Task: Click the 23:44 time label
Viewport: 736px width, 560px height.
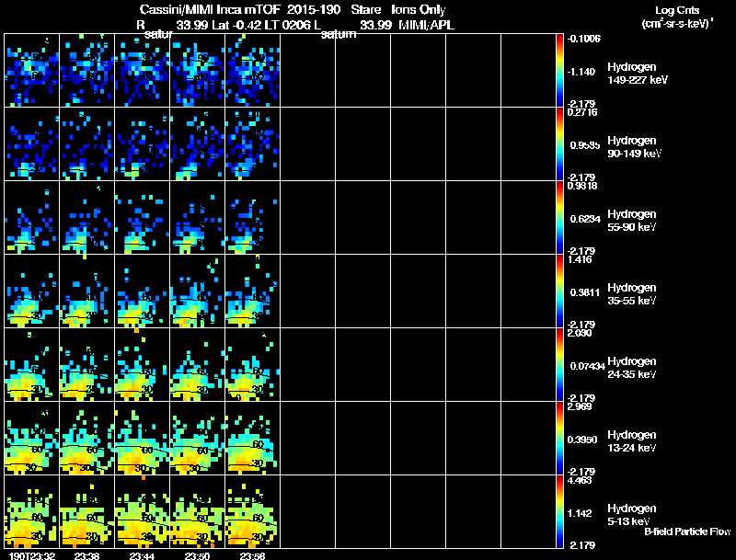Action: pos(143,555)
